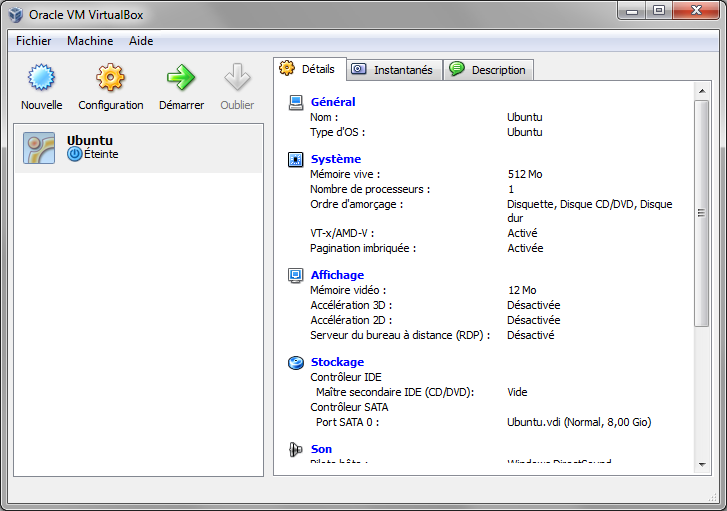Start the VM with Démarrer arrow
The height and width of the screenshot is (511, 727).
coord(181,78)
